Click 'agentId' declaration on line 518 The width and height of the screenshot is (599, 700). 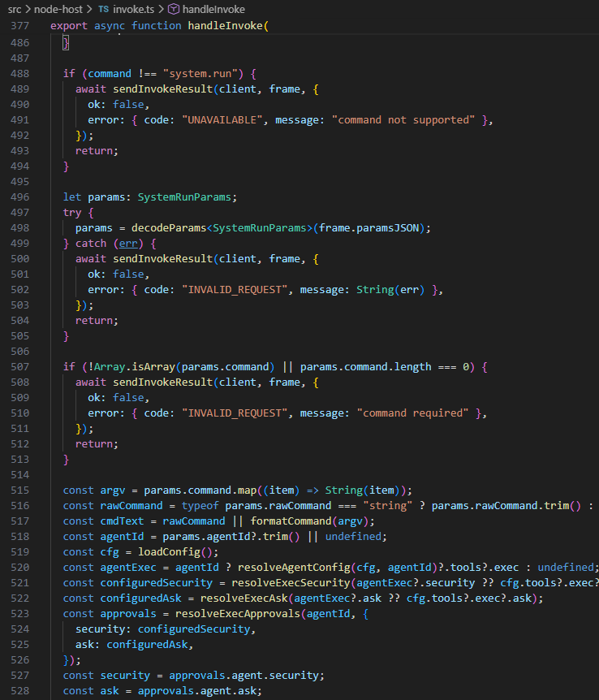[122, 537]
